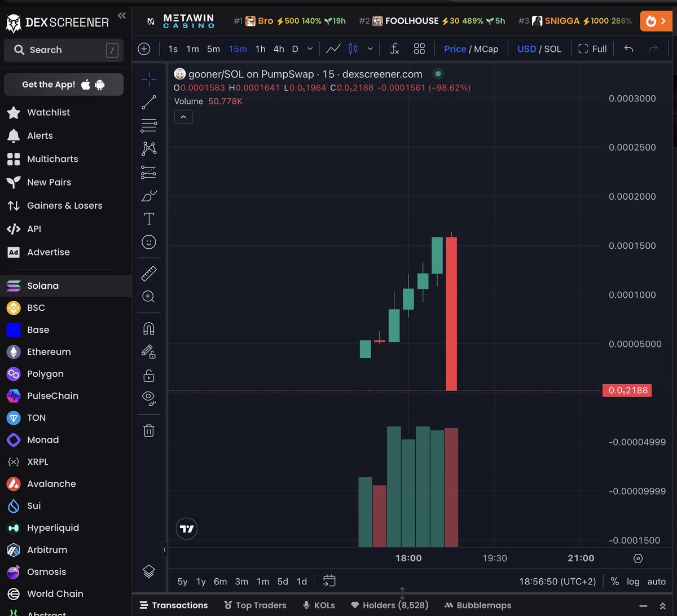This screenshot has height=616, width=677.
Task: Collapse the transactions panel chevron
Action: point(662,606)
